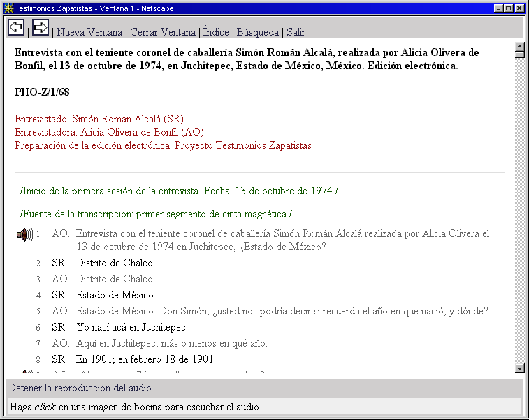Image resolution: width=529 pixels, height=420 pixels.
Task: Click the scrollbar down arrow
Action: [519, 368]
